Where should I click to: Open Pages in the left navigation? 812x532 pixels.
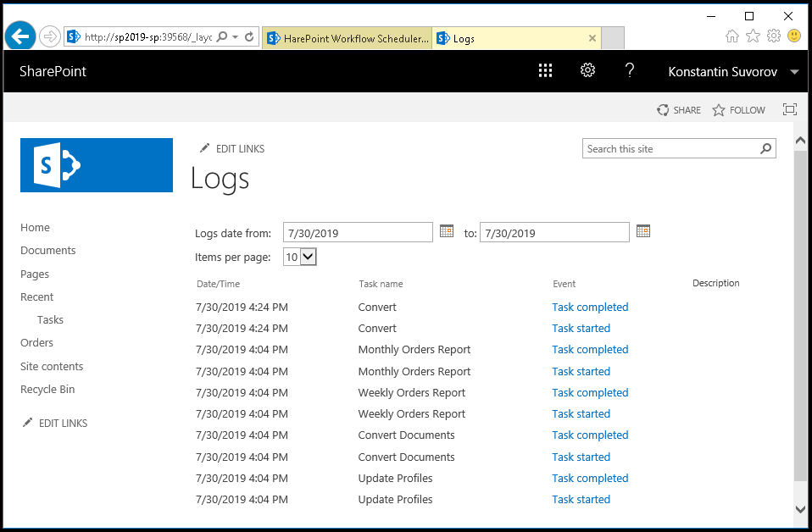(35, 274)
